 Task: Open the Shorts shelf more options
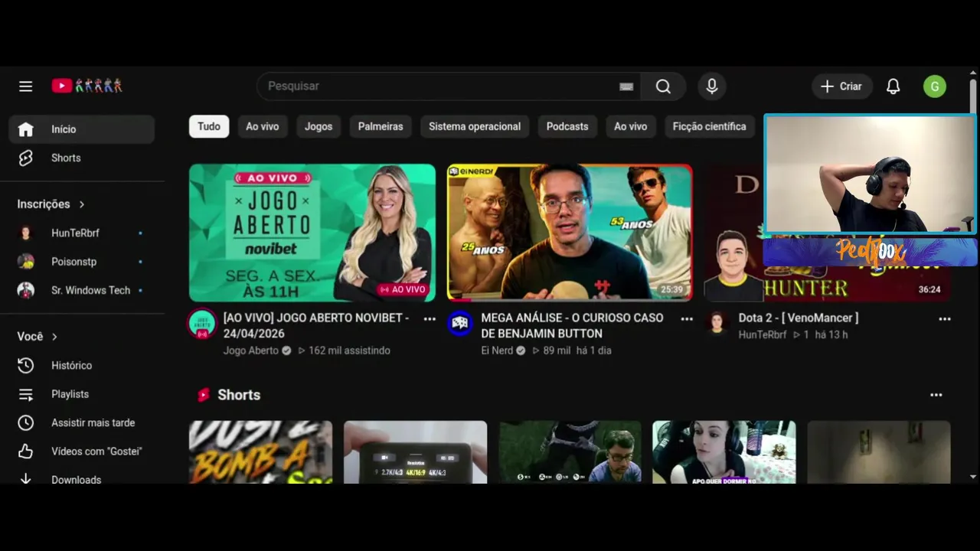[x=936, y=395]
